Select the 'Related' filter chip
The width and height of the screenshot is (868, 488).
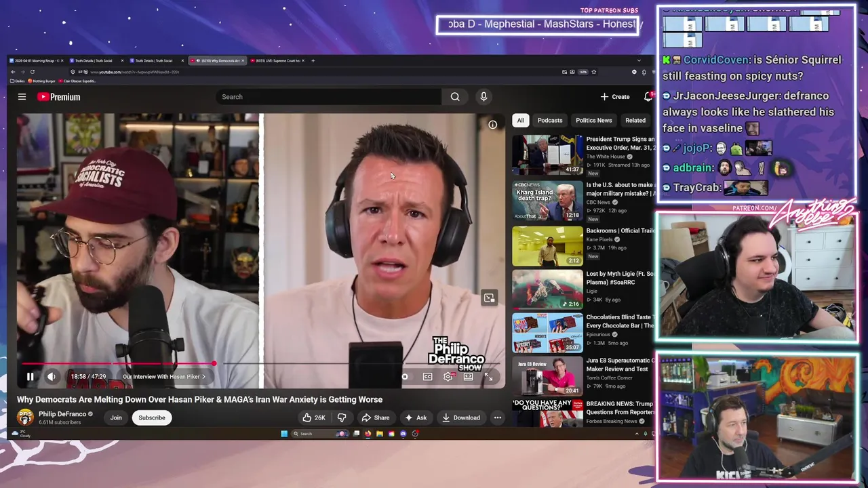coord(635,121)
